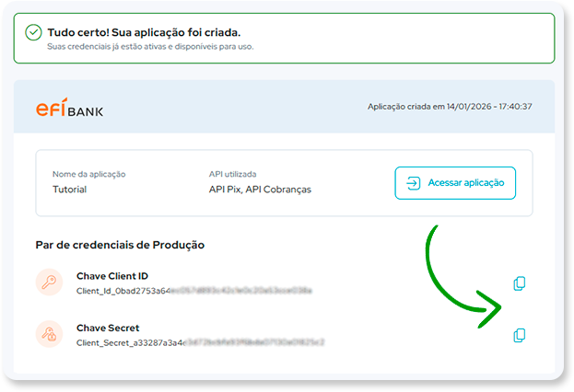Click the locked key icon beside Chave Secret
The width and height of the screenshot is (574, 392).
pyautogui.click(x=49, y=334)
